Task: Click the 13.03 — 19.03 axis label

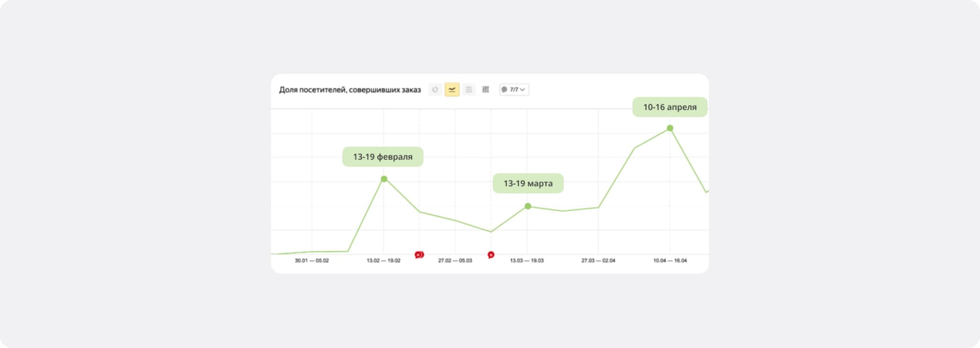Action: (x=527, y=261)
